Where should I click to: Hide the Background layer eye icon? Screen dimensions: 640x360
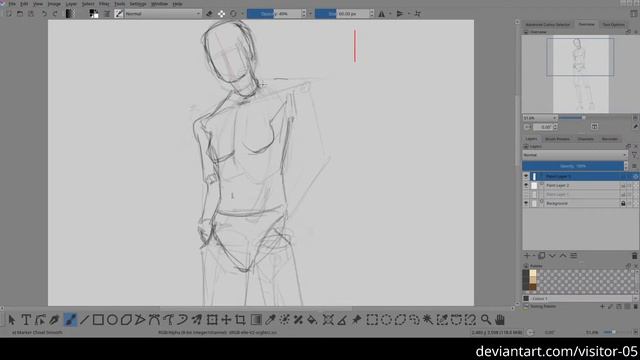coord(526,203)
